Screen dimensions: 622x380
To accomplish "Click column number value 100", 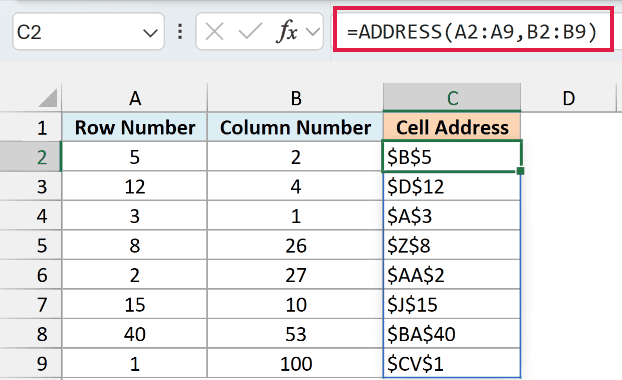I will (x=296, y=363).
